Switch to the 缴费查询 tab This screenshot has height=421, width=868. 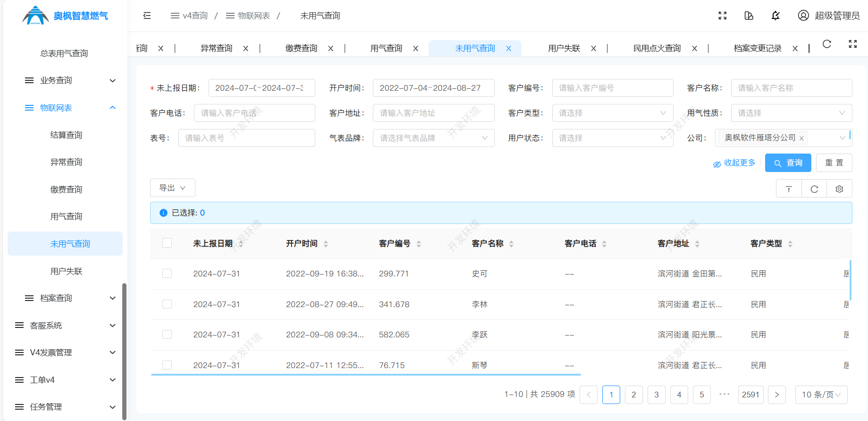coord(301,48)
